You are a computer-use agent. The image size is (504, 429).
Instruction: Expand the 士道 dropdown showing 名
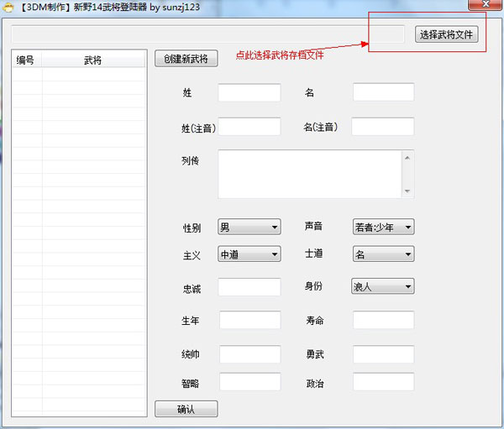383,254
